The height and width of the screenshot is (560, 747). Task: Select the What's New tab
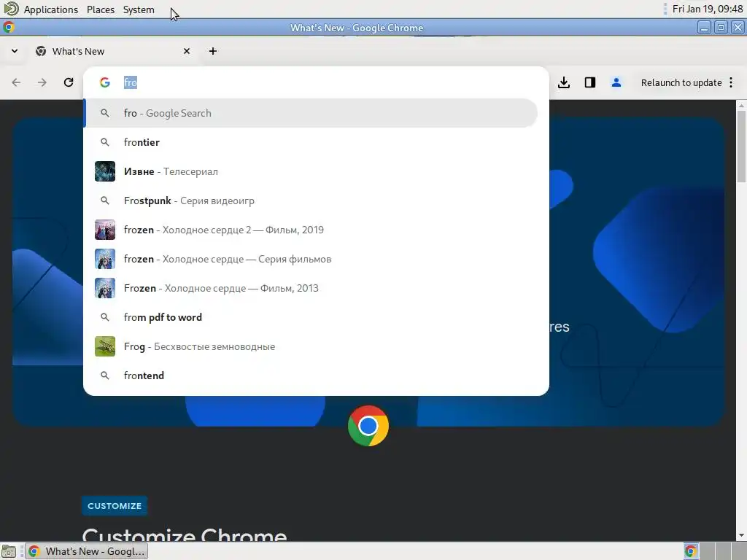(x=113, y=51)
